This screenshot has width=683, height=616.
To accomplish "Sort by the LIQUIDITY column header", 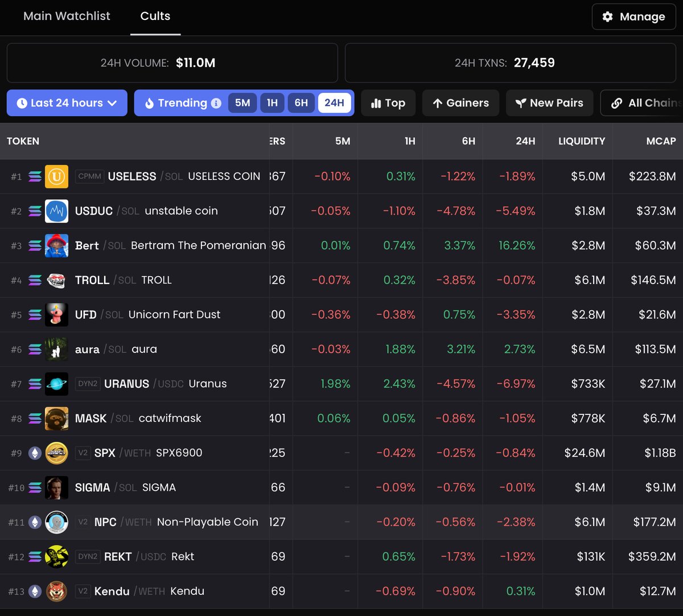I will pyautogui.click(x=582, y=141).
